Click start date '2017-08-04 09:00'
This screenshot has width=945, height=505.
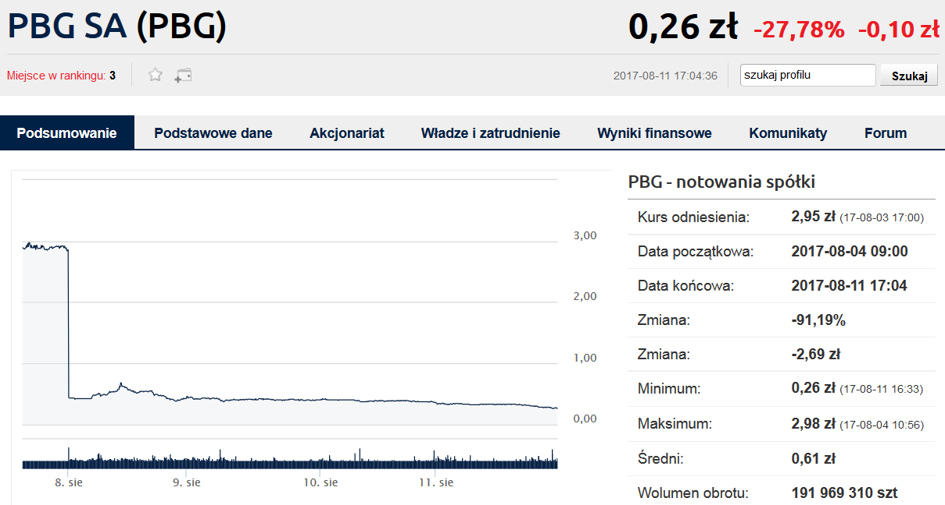(x=849, y=251)
